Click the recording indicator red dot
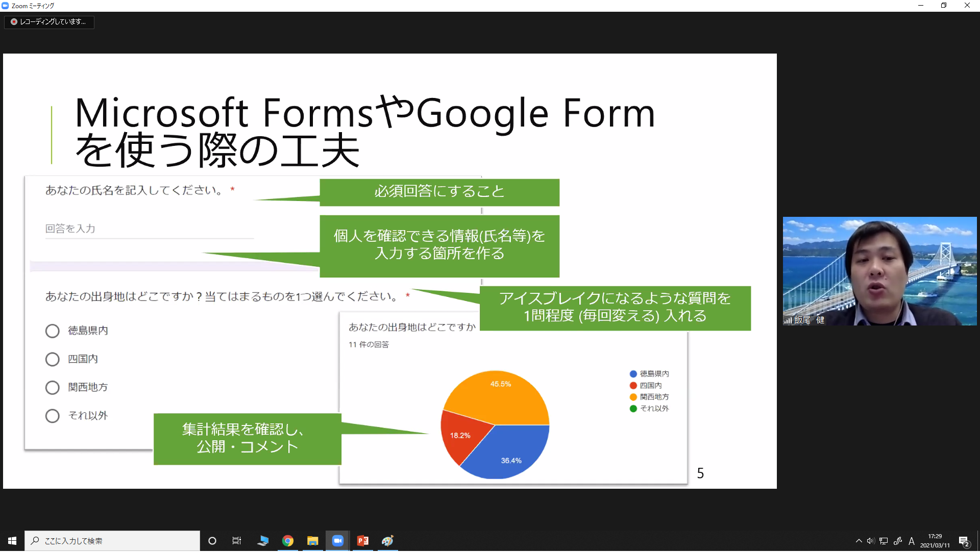 pos(14,22)
